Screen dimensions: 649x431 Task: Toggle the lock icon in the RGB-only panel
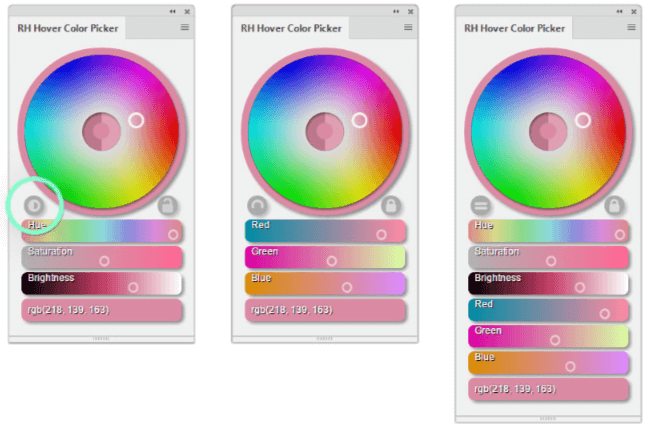[x=392, y=205]
